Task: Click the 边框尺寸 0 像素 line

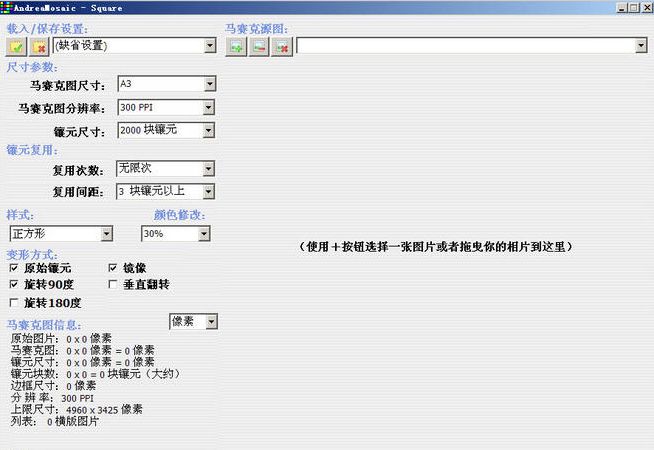Action: [x=53, y=386]
